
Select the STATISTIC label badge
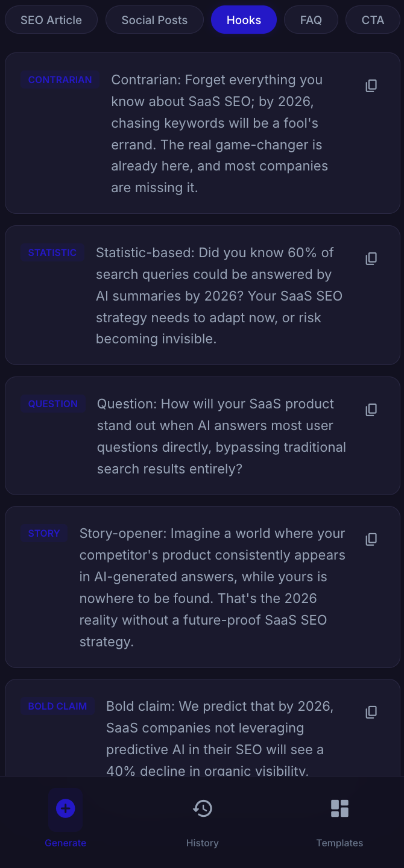[52, 252]
